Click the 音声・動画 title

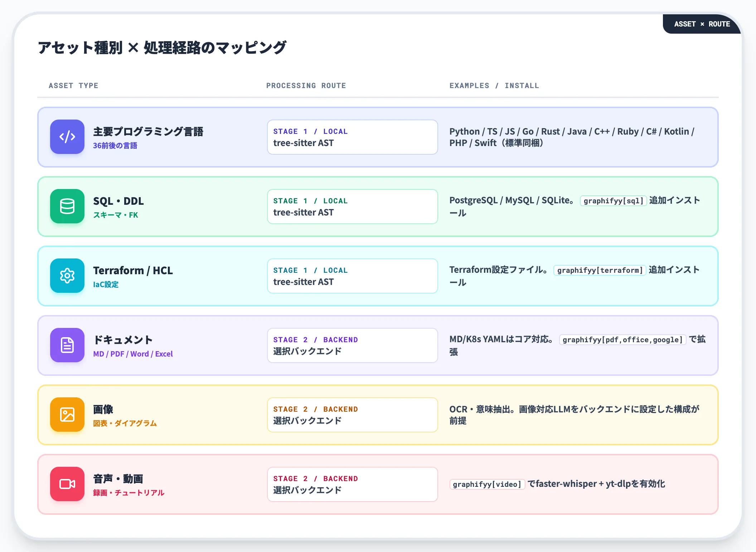click(x=118, y=479)
